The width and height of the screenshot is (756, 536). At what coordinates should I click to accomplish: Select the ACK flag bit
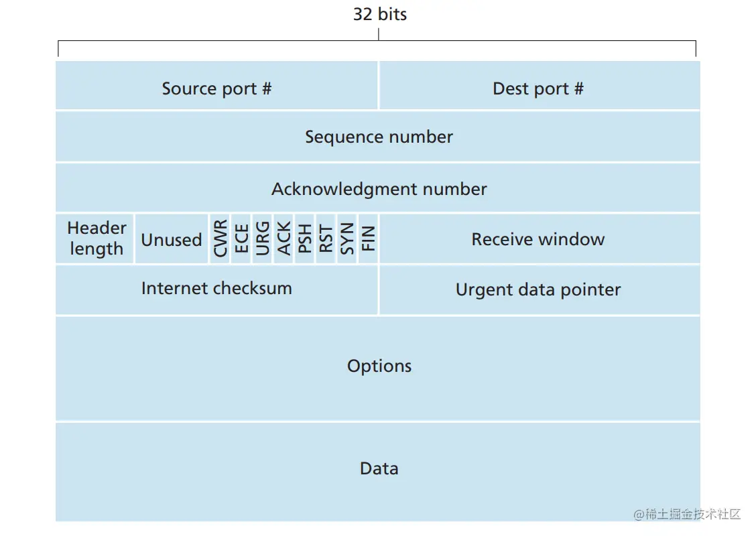coord(283,239)
